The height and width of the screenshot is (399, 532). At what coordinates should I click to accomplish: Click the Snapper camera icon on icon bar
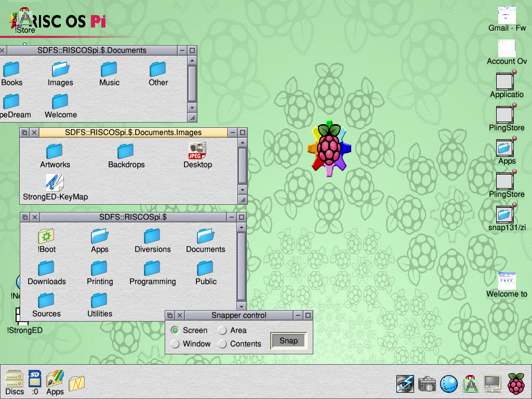(x=427, y=384)
